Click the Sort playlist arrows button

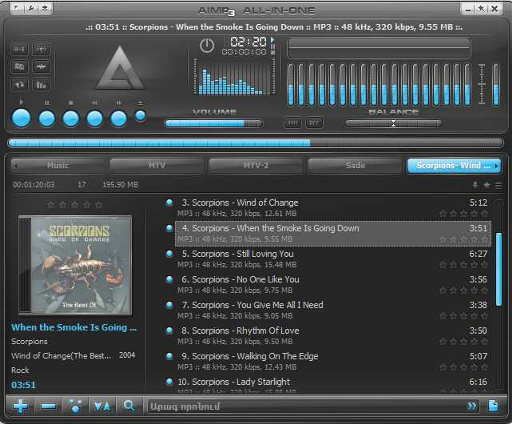pos(102,406)
